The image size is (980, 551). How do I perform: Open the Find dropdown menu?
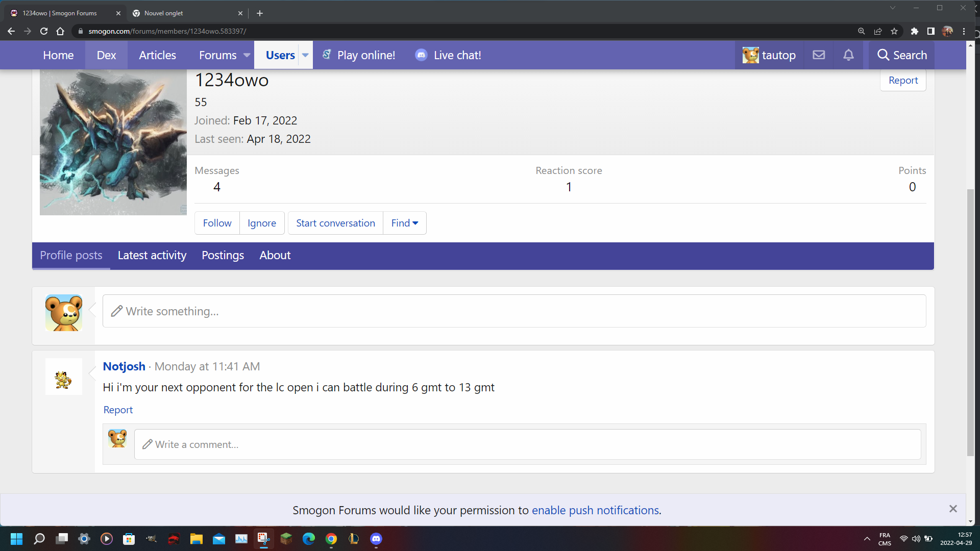coord(405,223)
